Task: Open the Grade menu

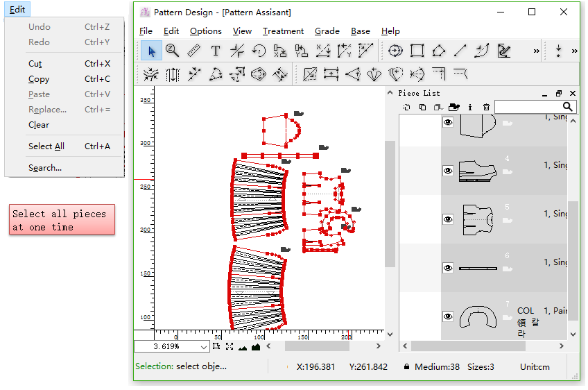Action: pyautogui.click(x=327, y=31)
